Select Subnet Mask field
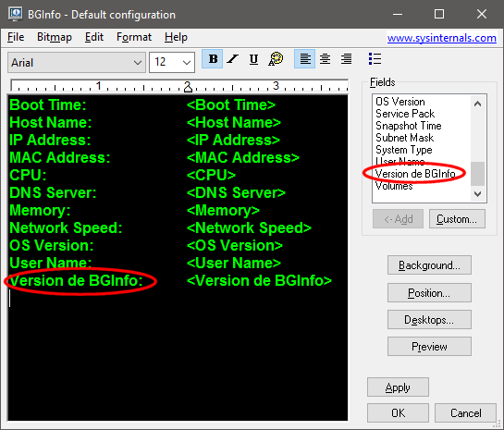This screenshot has width=504, height=430. pyautogui.click(x=405, y=138)
